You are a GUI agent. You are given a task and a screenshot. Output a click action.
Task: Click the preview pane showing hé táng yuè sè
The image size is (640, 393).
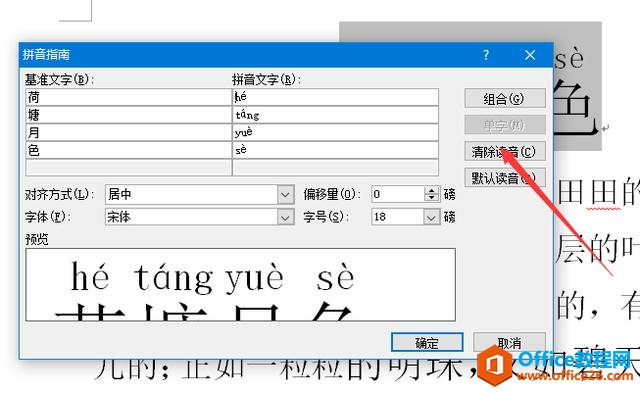point(240,285)
